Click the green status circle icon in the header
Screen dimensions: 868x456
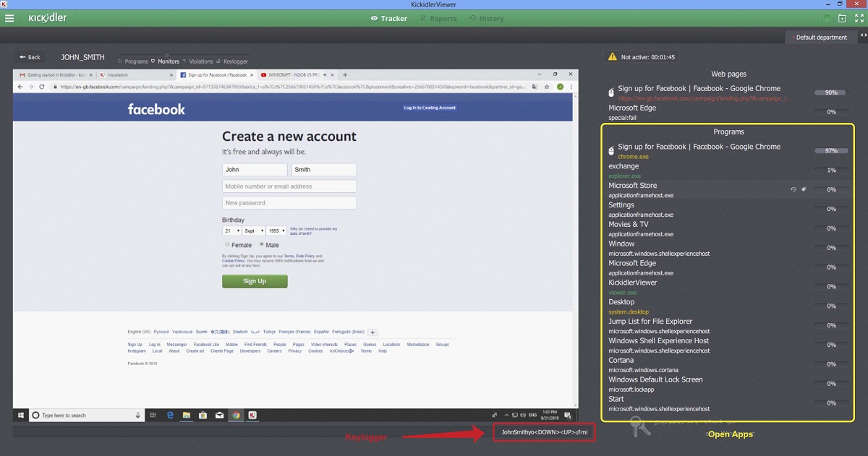click(827, 18)
